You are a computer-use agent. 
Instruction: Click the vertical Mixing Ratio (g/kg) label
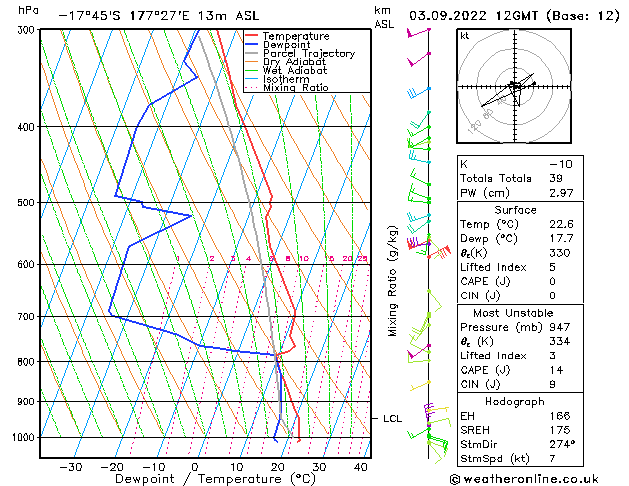(392, 281)
